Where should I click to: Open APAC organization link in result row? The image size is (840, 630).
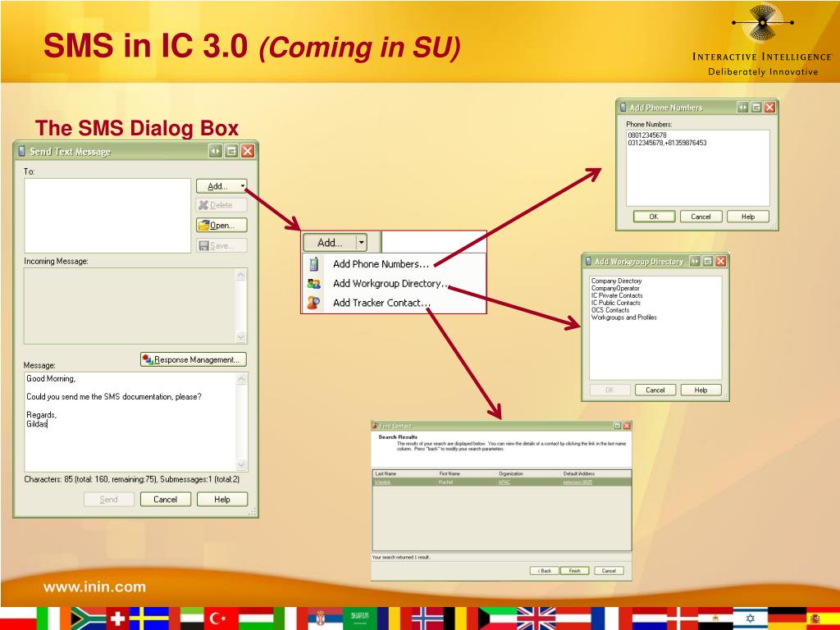point(504,482)
